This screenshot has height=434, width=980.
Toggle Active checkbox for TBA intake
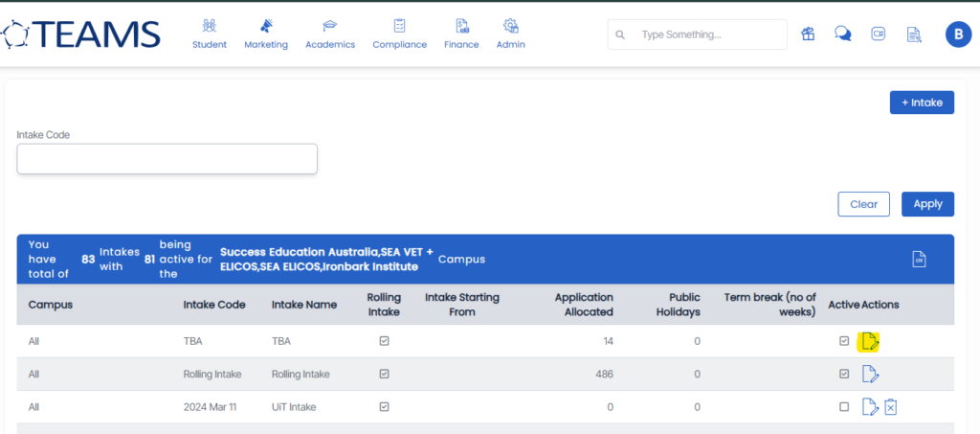[844, 341]
